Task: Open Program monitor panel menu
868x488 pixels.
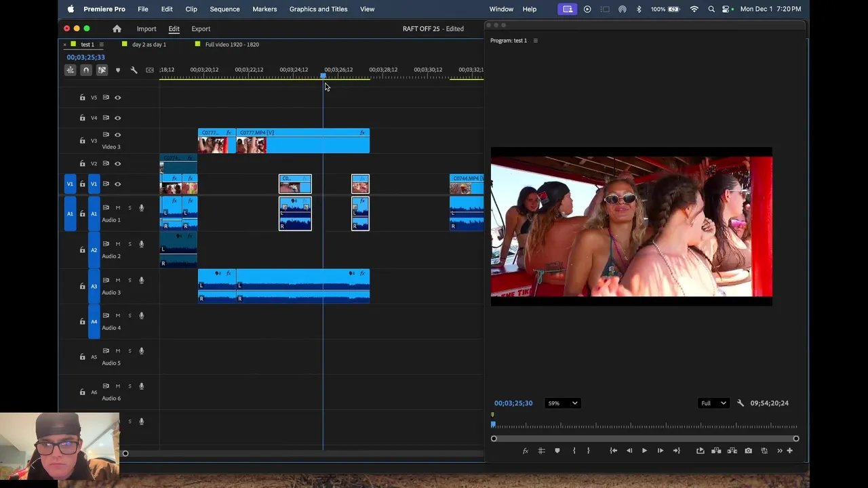Action: [535, 41]
